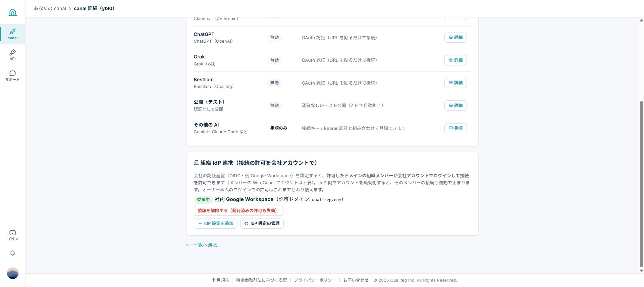Go to あなたの canal breadcrumb
The height and width of the screenshot is (287, 644).
pyautogui.click(x=50, y=8)
